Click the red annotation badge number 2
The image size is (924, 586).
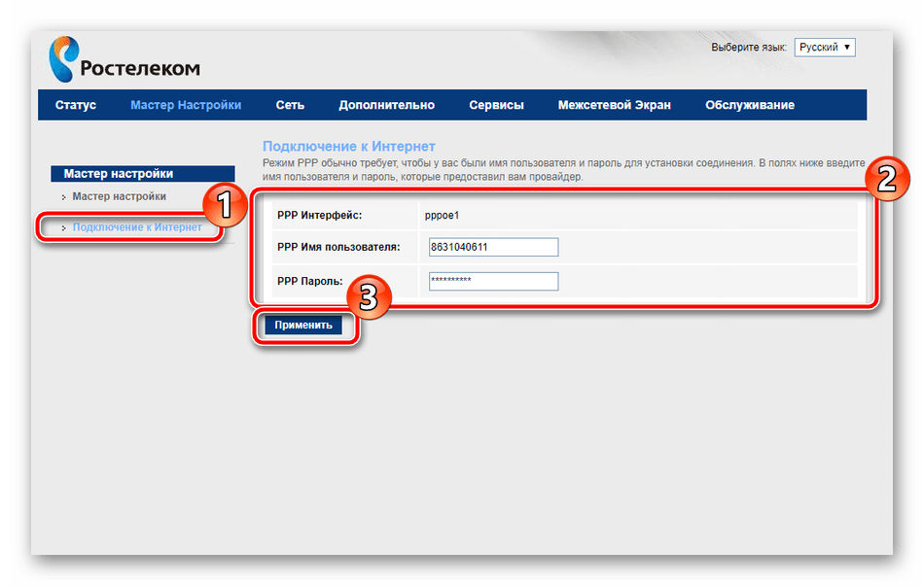884,178
